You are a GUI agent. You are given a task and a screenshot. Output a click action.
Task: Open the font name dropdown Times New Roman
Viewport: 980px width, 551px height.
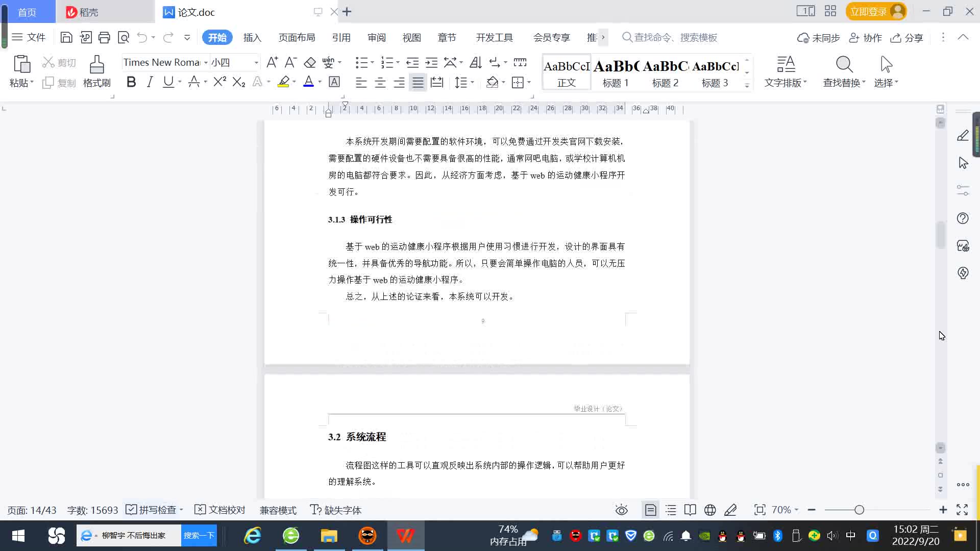coord(206,63)
